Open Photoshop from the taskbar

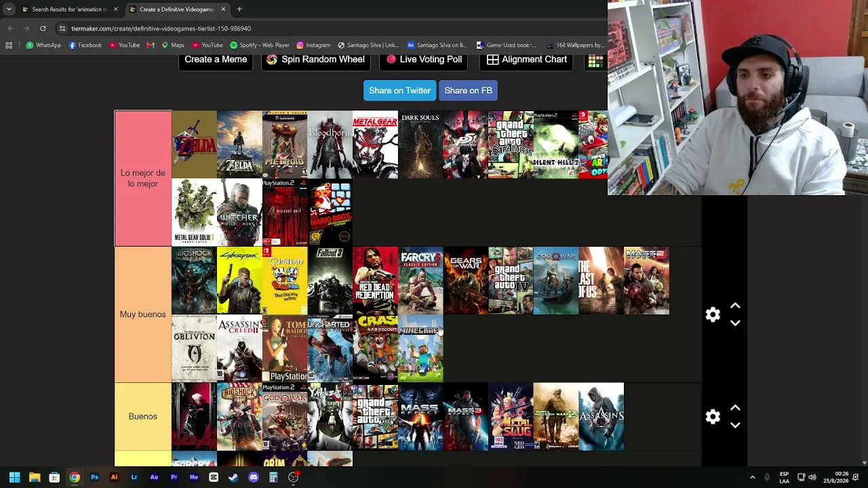[94, 478]
